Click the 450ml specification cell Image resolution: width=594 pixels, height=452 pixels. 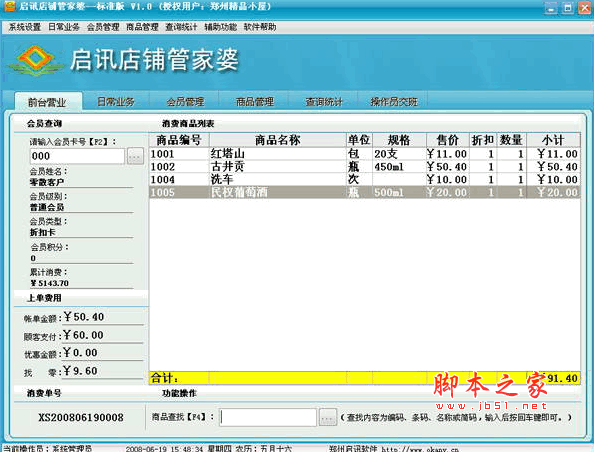click(399, 167)
